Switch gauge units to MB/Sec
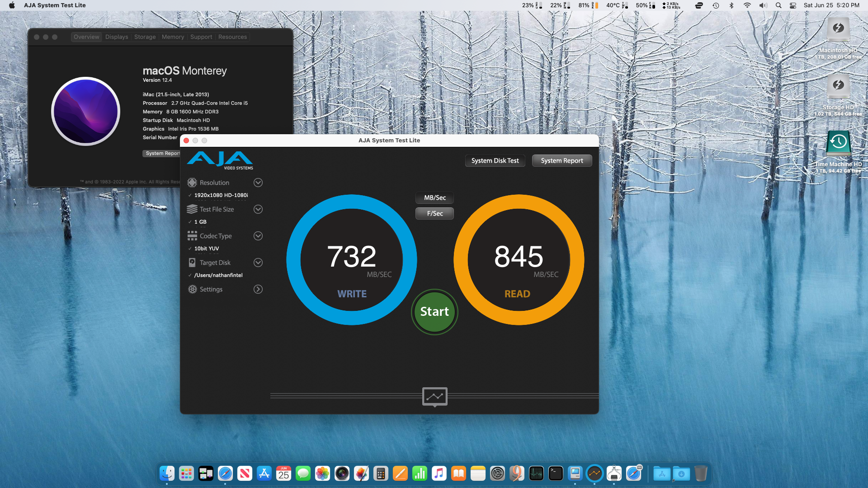868x488 pixels. [434, 197]
